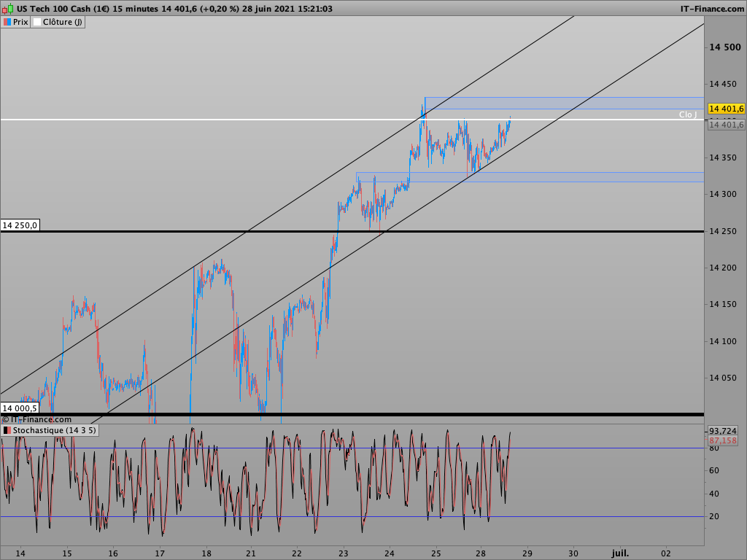Viewport: 747px width, 560px height.
Task: Select the lower blue support zone rectangle
Action: pyautogui.click(x=530, y=177)
